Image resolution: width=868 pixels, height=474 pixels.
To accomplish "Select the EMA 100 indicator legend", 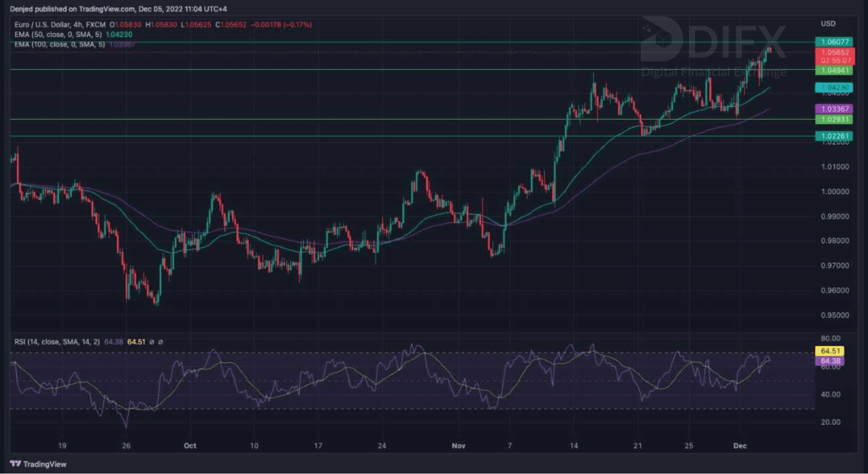I will pos(59,44).
